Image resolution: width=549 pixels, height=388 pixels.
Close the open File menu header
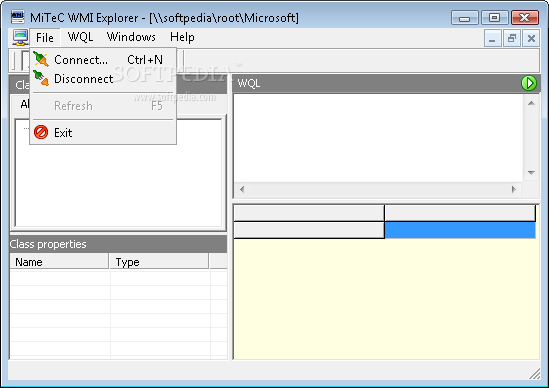pos(45,37)
